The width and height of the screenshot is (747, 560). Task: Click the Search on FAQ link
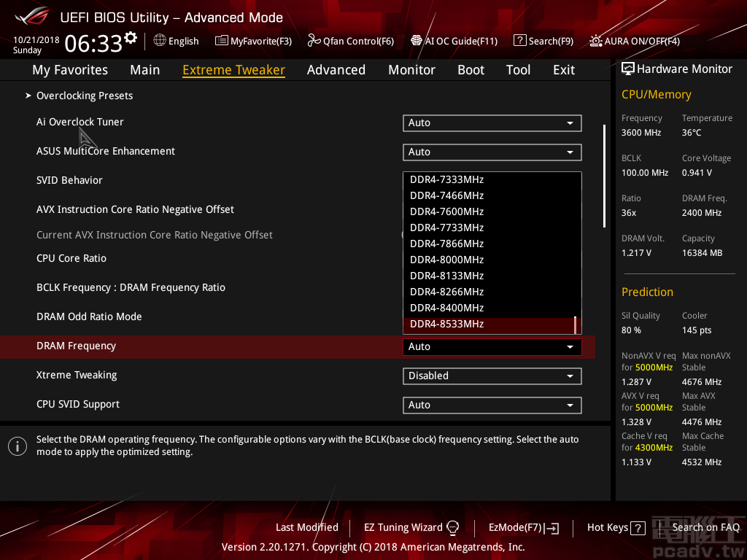click(x=706, y=527)
